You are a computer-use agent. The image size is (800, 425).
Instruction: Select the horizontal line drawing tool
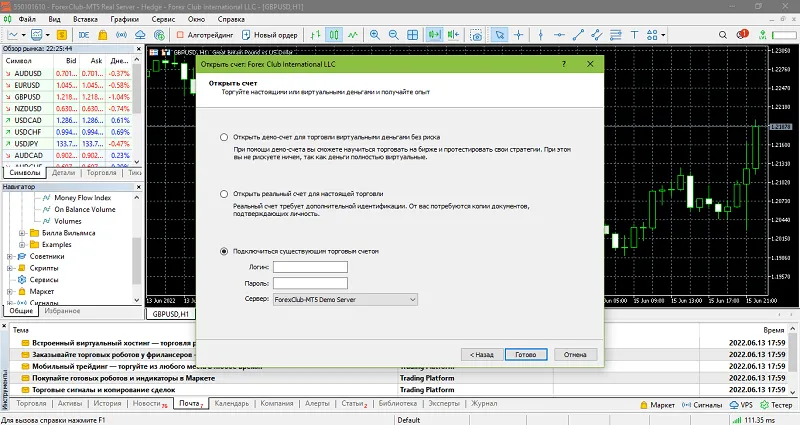[x=559, y=35]
